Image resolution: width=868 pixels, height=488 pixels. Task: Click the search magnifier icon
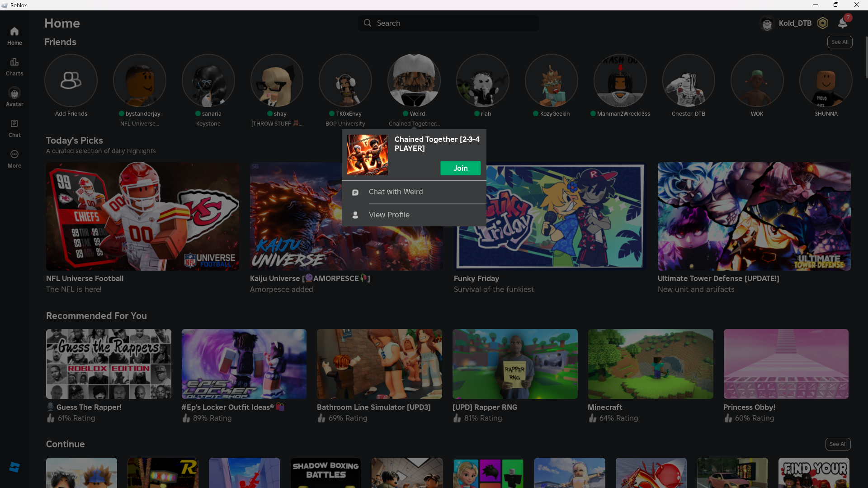pyautogui.click(x=368, y=23)
